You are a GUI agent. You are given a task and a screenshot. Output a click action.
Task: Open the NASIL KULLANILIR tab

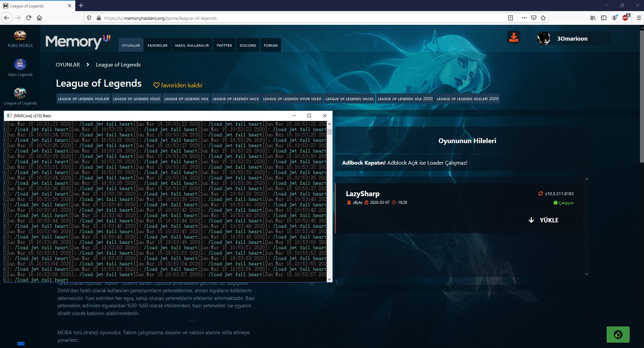click(x=192, y=45)
